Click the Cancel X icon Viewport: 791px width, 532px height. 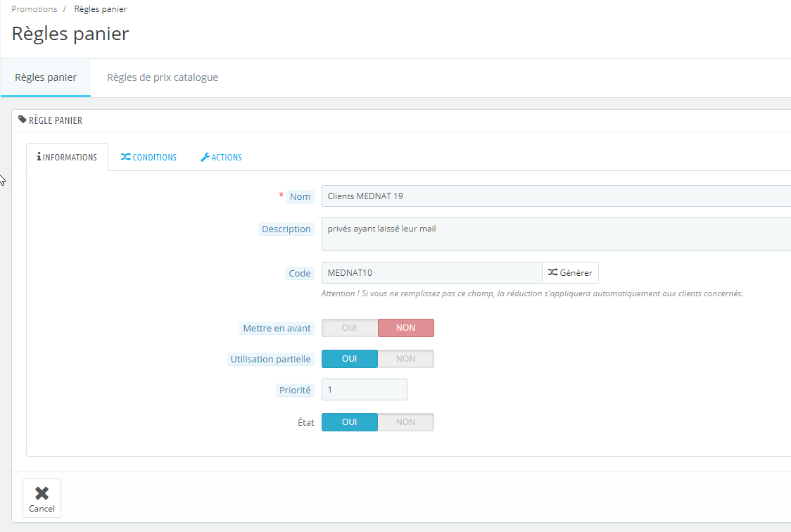[x=42, y=493]
